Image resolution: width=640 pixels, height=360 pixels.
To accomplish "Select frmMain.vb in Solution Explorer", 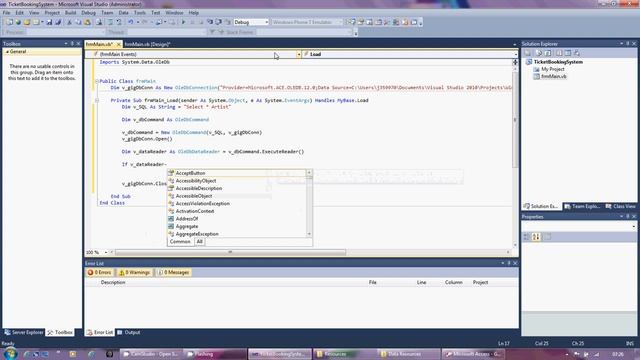I will (x=553, y=76).
